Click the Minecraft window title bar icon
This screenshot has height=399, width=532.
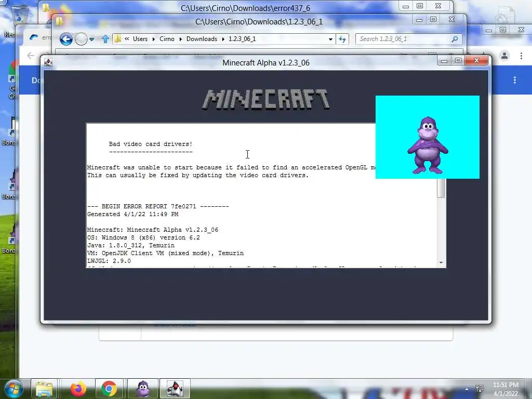[48, 62]
